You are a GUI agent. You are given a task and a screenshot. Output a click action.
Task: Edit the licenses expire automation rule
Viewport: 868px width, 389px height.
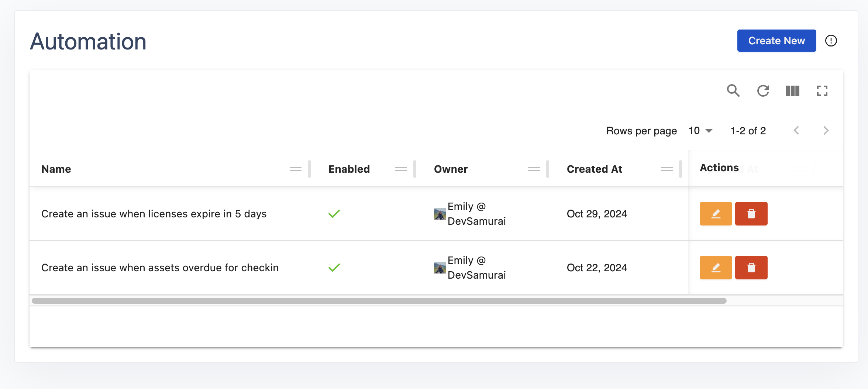click(x=715, y=214)
